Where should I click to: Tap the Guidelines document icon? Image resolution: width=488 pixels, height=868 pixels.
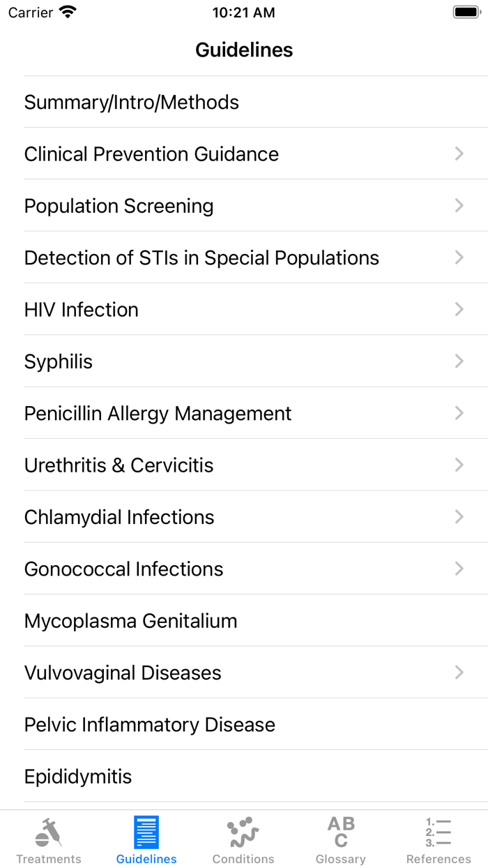click(x=146, y=830)
